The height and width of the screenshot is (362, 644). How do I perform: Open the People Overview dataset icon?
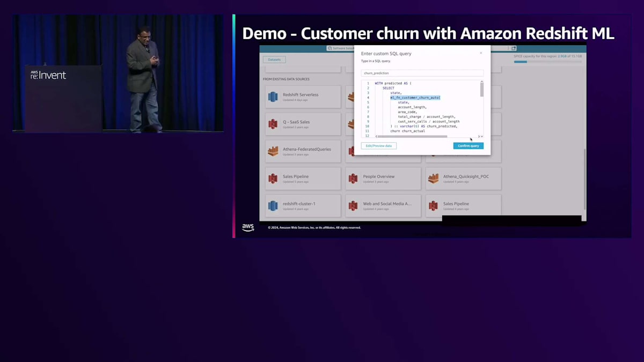tap(353, 179)
